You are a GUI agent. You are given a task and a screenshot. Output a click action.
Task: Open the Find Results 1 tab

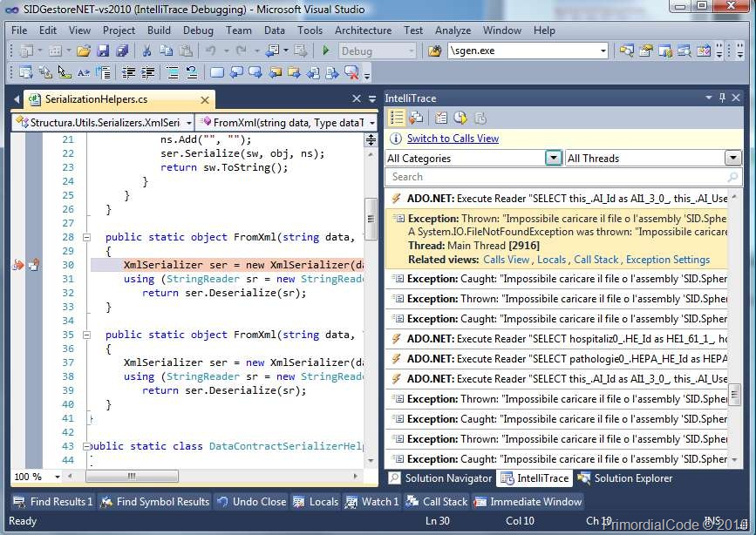pos(52,502)
